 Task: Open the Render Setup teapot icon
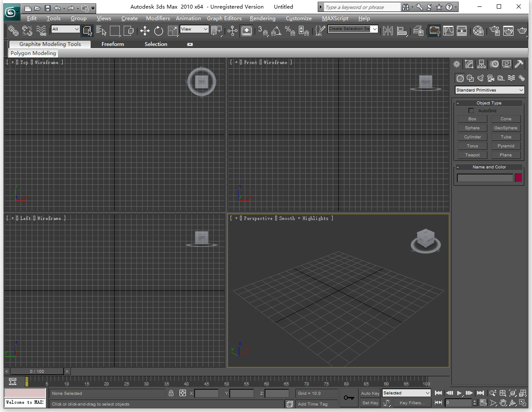pyautogui.click(x=495, y=31)
